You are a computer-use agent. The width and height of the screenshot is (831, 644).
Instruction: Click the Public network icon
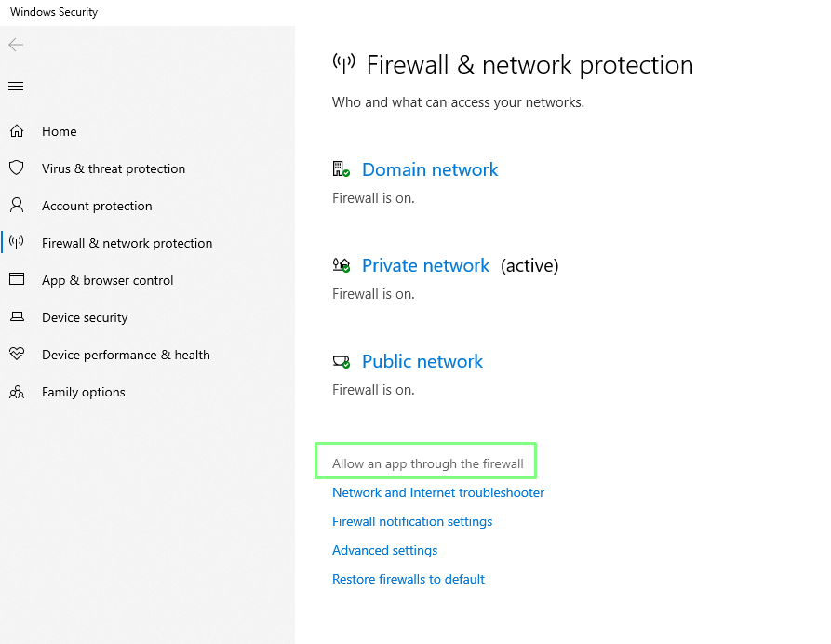(x=341, y=360)
